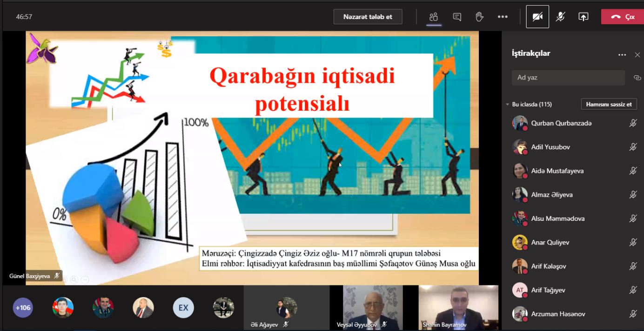Close the İştirakçılar panel

637,55
